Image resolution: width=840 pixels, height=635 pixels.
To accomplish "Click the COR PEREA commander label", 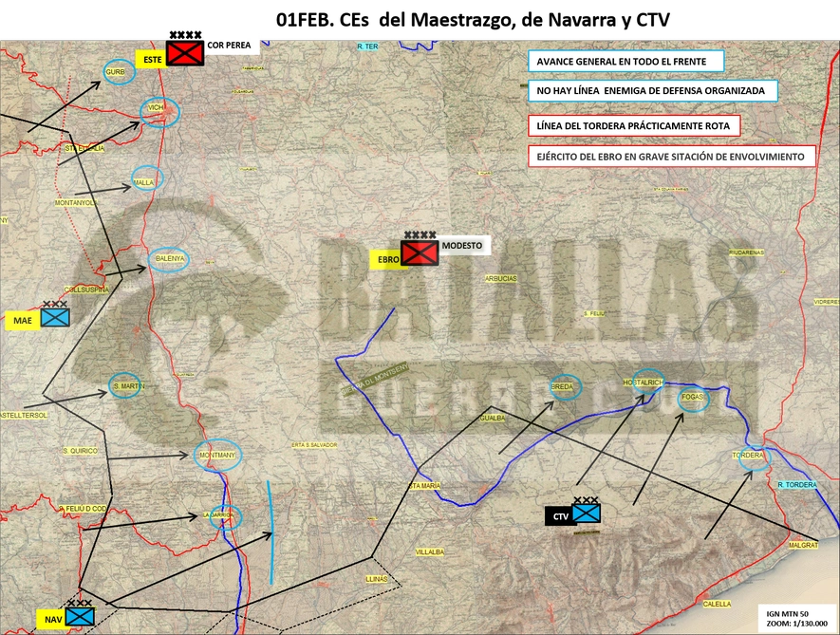I will [x=229, y=45].
